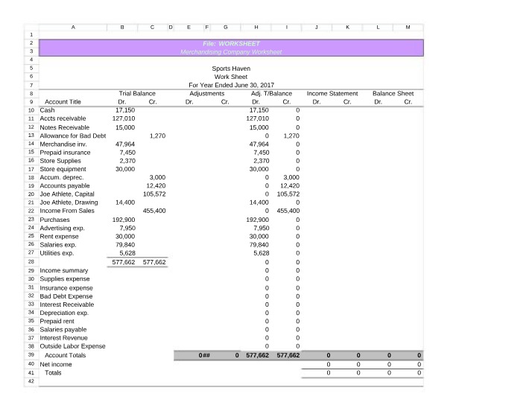Select column H header
Screen dimensions: 532x411
point(256,27)
